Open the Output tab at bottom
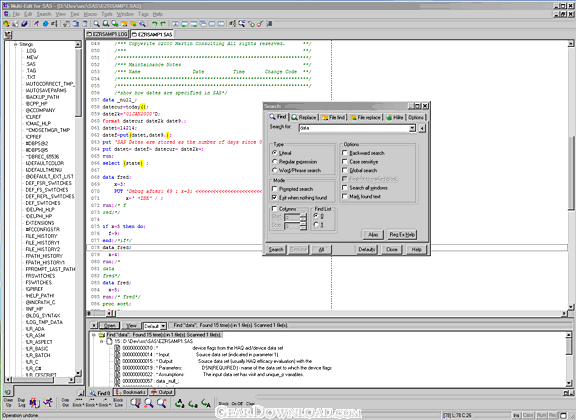This screenshot has width=576, height=420. (162, 392)
